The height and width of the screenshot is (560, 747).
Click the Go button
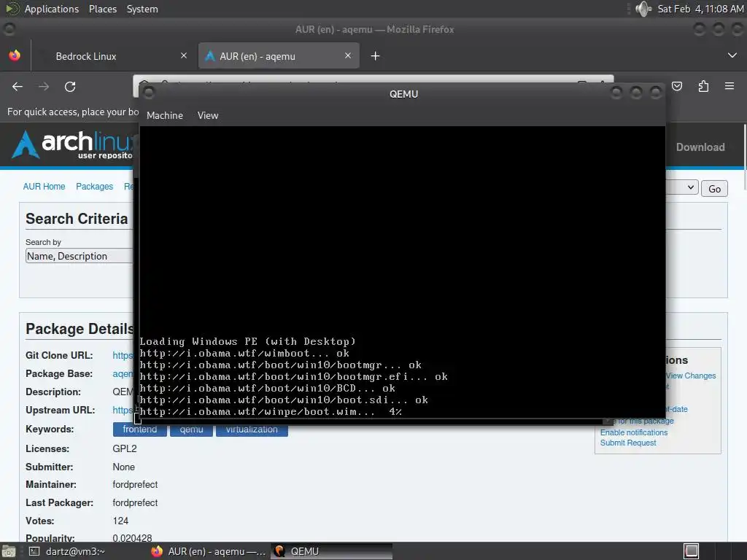714,189
